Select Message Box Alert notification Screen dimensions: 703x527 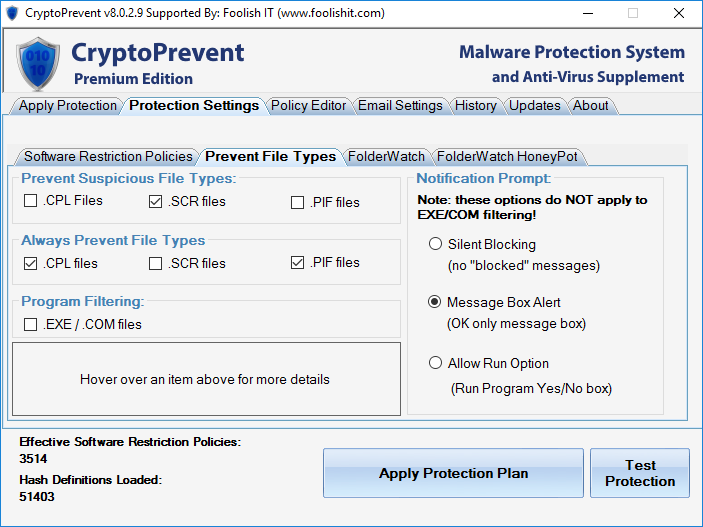pos(435,302)
